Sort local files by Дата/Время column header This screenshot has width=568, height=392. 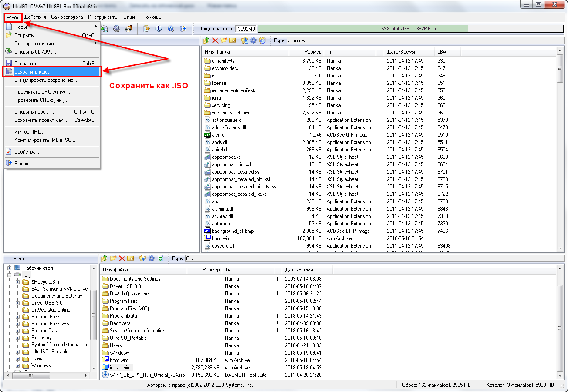click(308, 270)
